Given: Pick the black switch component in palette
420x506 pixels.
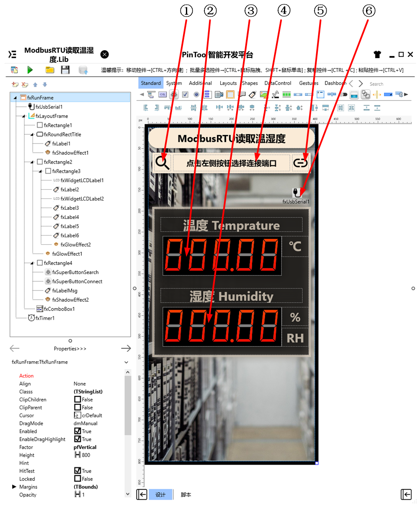Looking at the screenshot, I should click(x=343, y=95).
